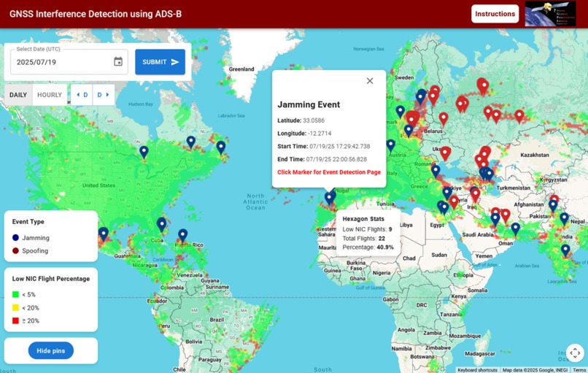Open the Instructions page

[495, 14]
